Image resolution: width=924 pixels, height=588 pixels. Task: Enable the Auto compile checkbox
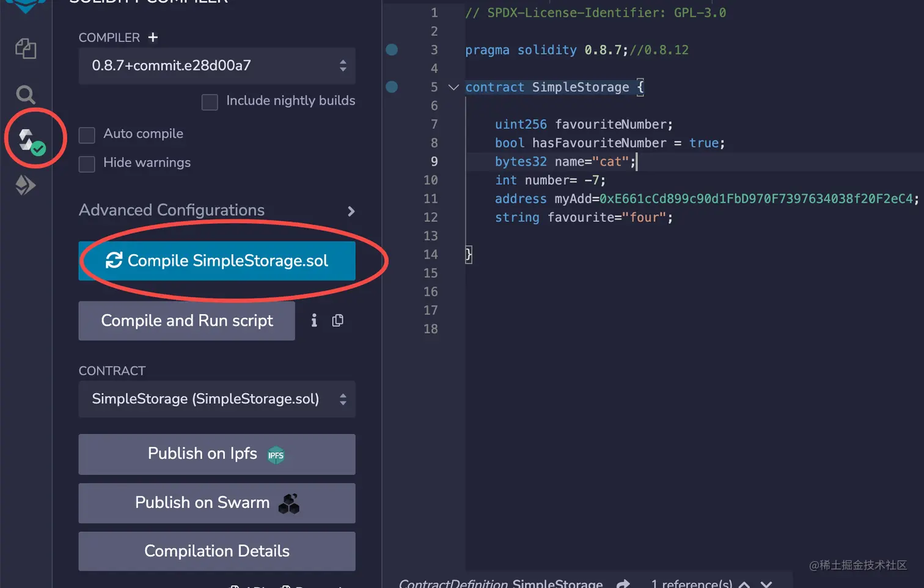coord(87,135)
